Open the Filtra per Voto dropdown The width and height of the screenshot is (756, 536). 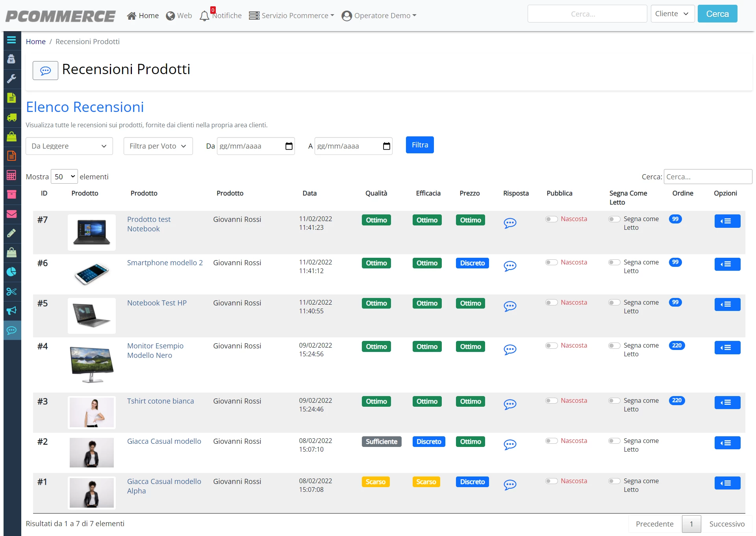click(x=158, y=146)
